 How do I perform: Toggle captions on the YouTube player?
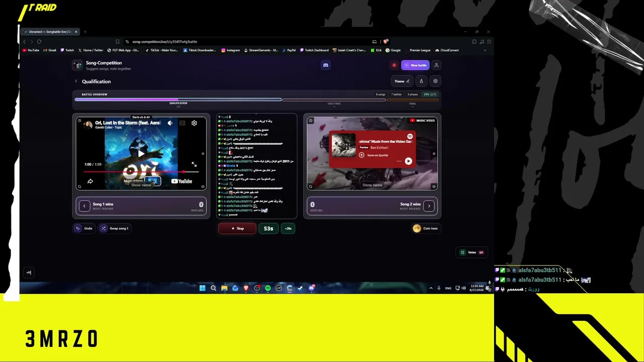[x=182, y=123]
